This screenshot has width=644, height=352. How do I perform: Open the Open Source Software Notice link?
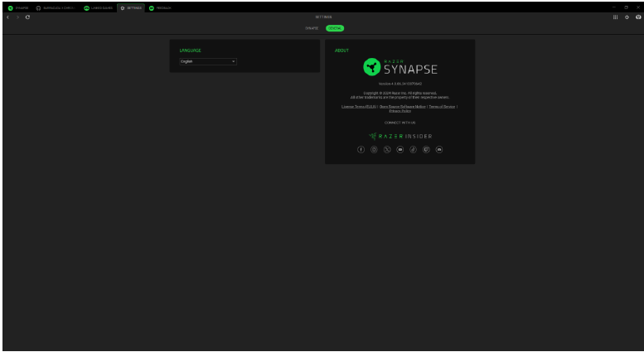pos(403,107)
